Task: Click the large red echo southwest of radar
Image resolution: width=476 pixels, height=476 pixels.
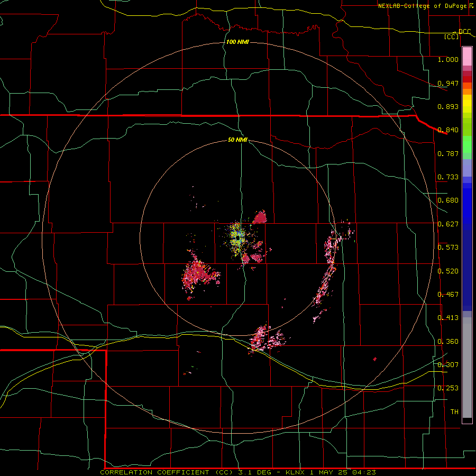Action: [x=199, y=273]
